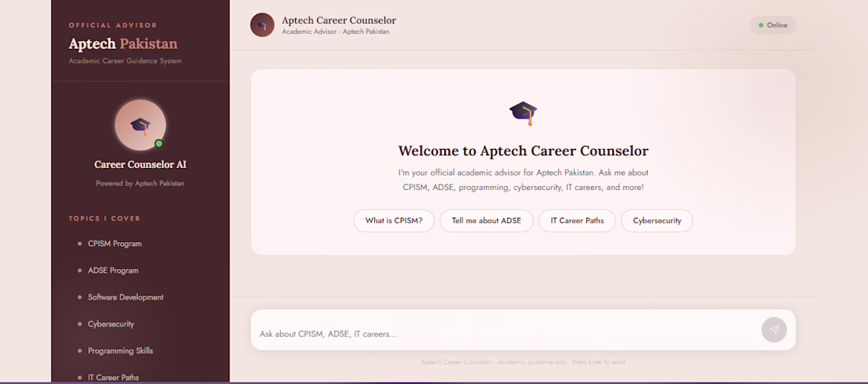Viewport: 868px width, 384px height.
Task: Click the sidebar Career Counselor AI avatar
Action: coord(140,125)
